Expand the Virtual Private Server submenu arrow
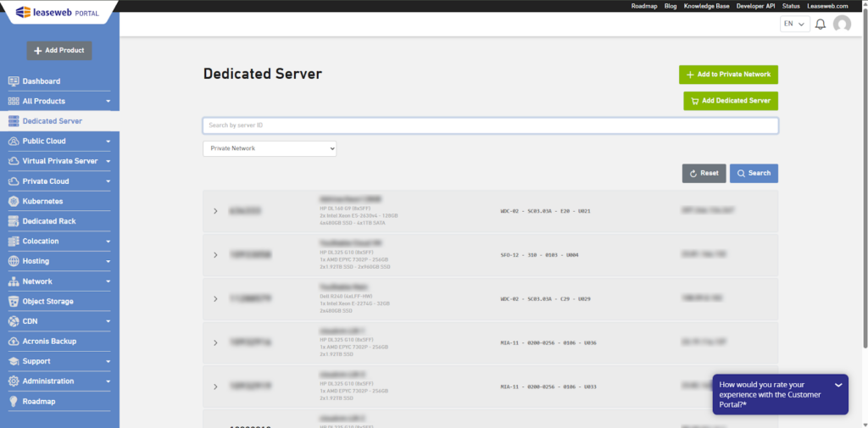The width and height of the screenshot is (868, 428). point(108,161)
